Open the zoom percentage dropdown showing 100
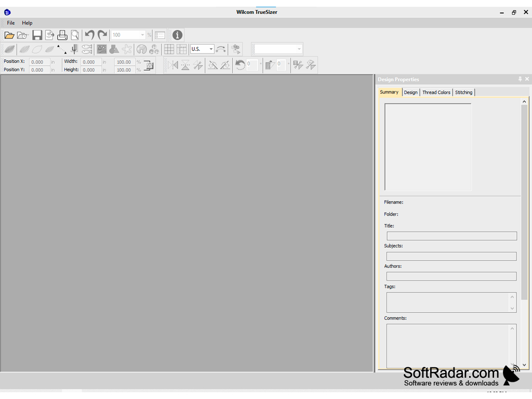Screen dimensions: 532x399 (x=128, y=35)
